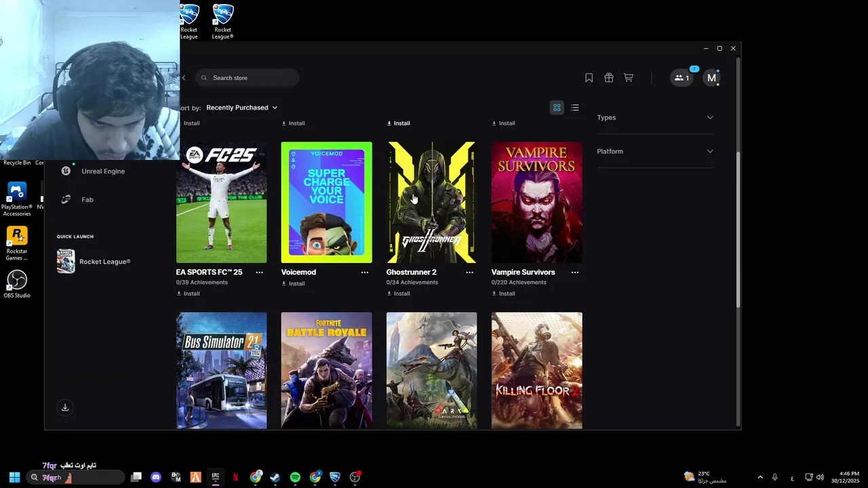868x488 pixels.
Task: Open the shopping cart icon
Action: [629, 78]
